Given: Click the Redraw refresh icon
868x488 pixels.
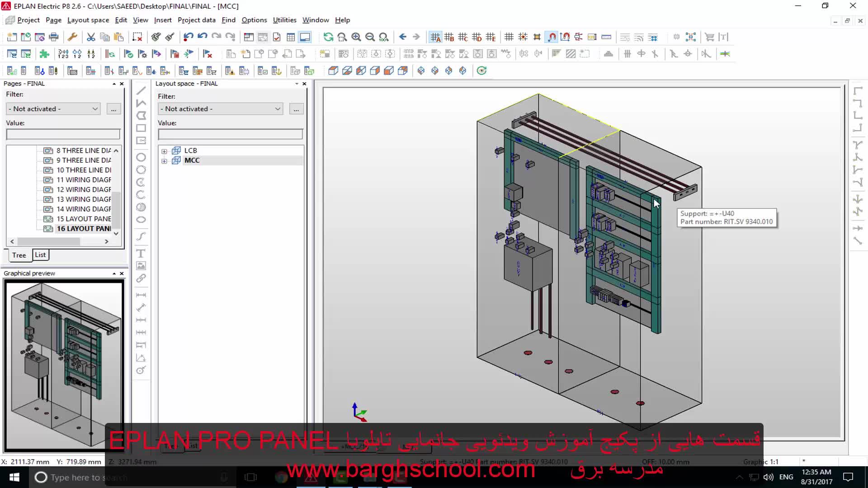Looking at the screenshot, I should coord(328,37).
